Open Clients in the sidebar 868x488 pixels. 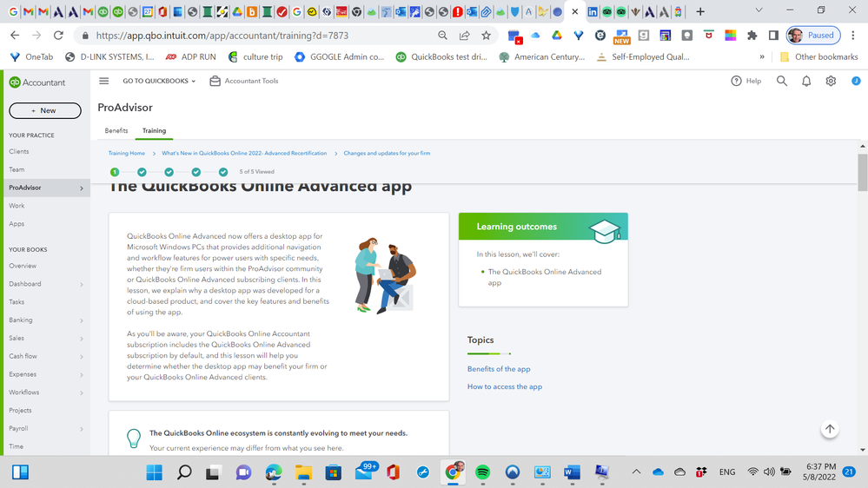(19, 151)
